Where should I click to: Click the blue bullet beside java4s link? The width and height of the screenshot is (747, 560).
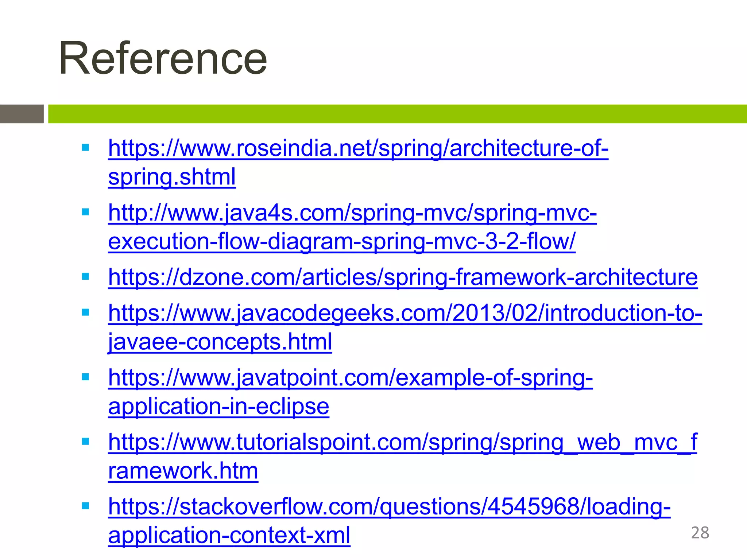click(86, 212)
